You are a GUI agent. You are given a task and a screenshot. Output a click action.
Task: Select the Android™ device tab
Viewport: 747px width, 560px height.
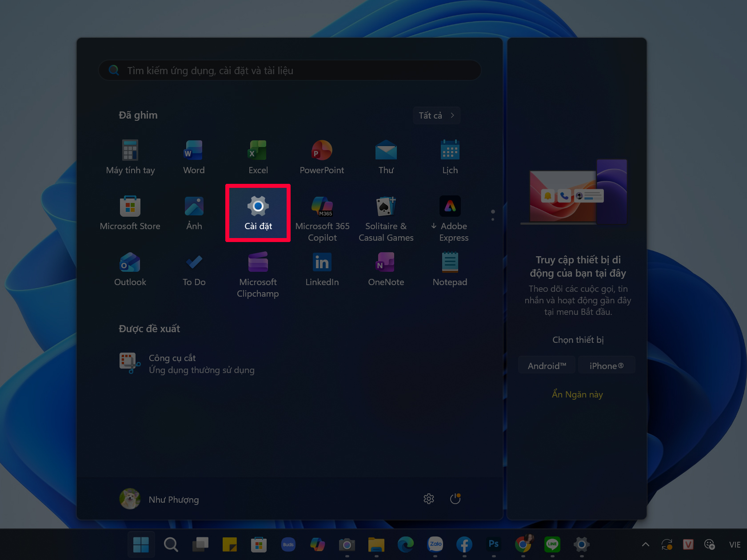point(547,365)
